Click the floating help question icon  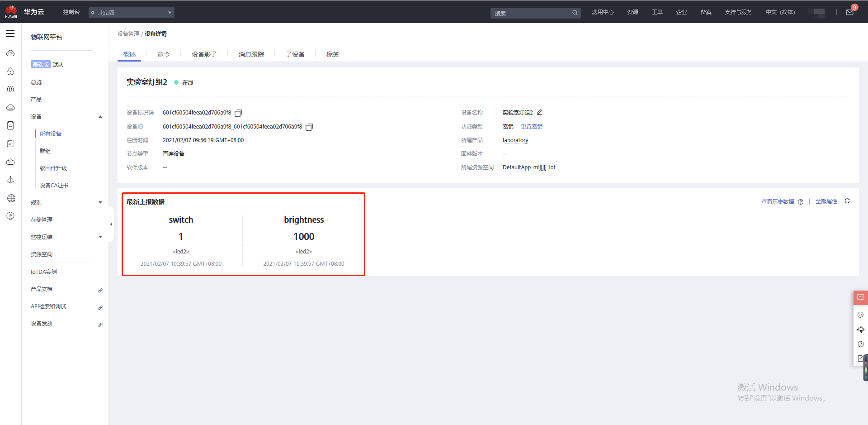coord(861,344)
